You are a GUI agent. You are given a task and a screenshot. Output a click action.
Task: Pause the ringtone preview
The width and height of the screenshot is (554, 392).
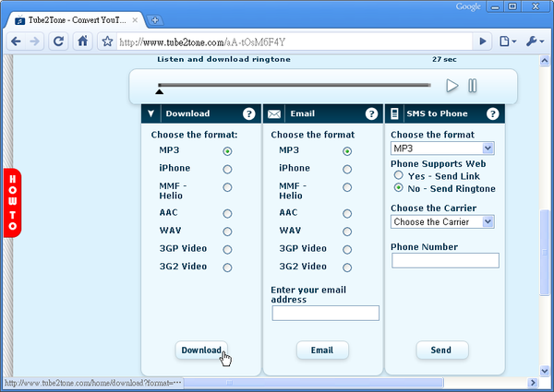click(473, 86)
